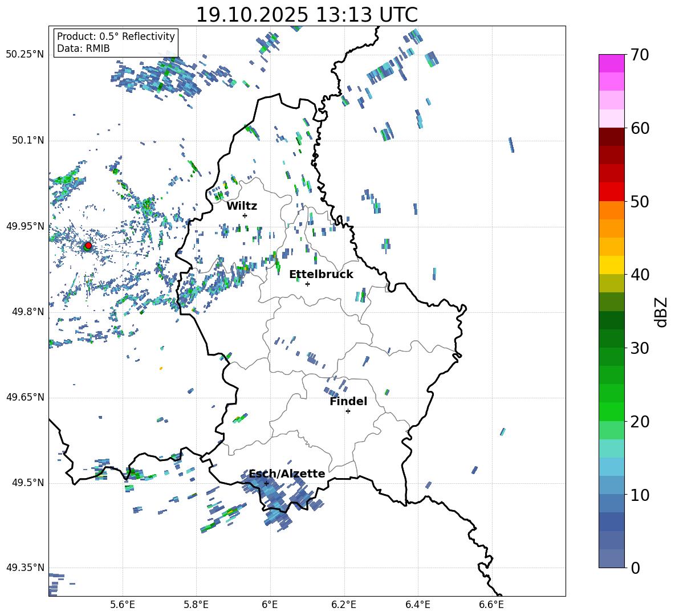Click the 30 colorbar tick label
This screenshot has width=675, height=616.
tap(640, 348)
